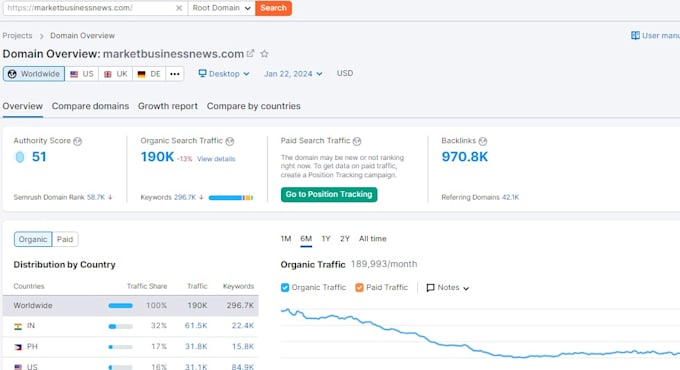
Task: Click the Authority Score blue badge icon
Action: pyautogui.click(x=20, y=157)
